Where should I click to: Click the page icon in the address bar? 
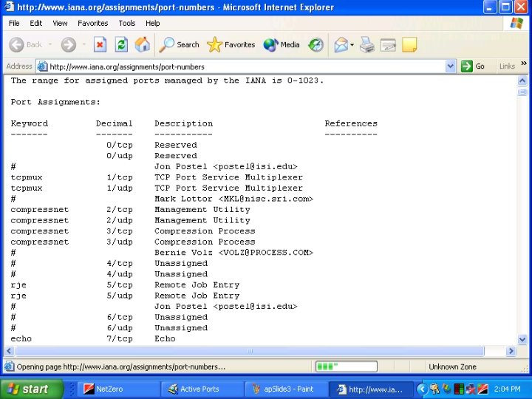click(42, 66)
